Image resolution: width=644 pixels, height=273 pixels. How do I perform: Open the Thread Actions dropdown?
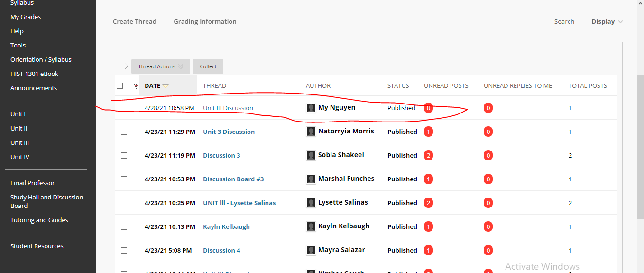point(160,66)
